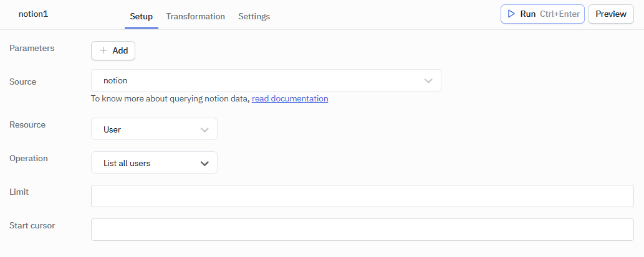The height and width of the screenshot is (257, 644).
Task: Click the Resource dropdown chevron arrow
Action: coord(204,130)
